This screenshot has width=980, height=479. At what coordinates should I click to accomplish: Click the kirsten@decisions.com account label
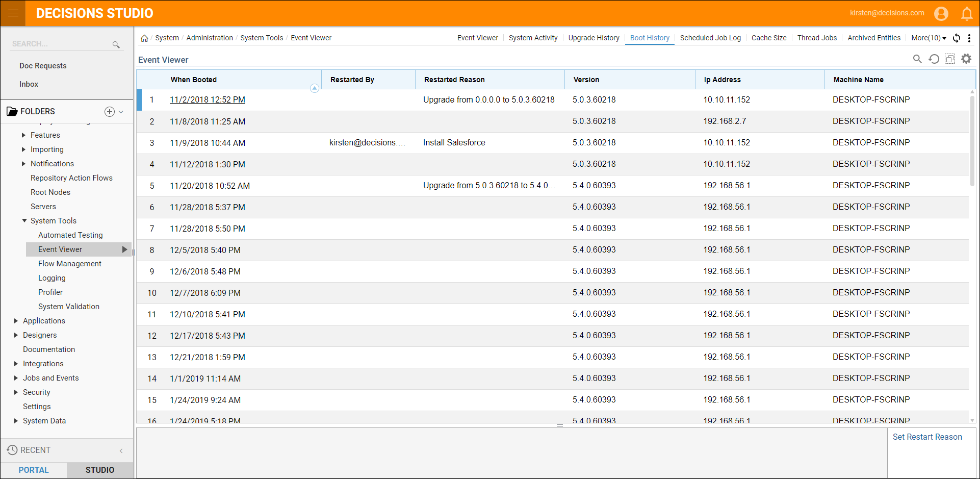click(x=887, y=13)
